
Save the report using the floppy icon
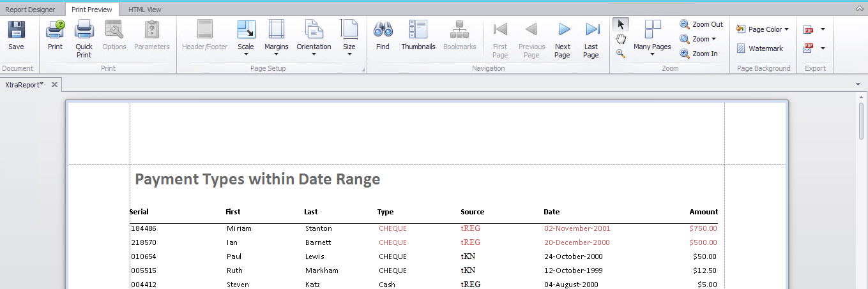[x=17, y=36]
